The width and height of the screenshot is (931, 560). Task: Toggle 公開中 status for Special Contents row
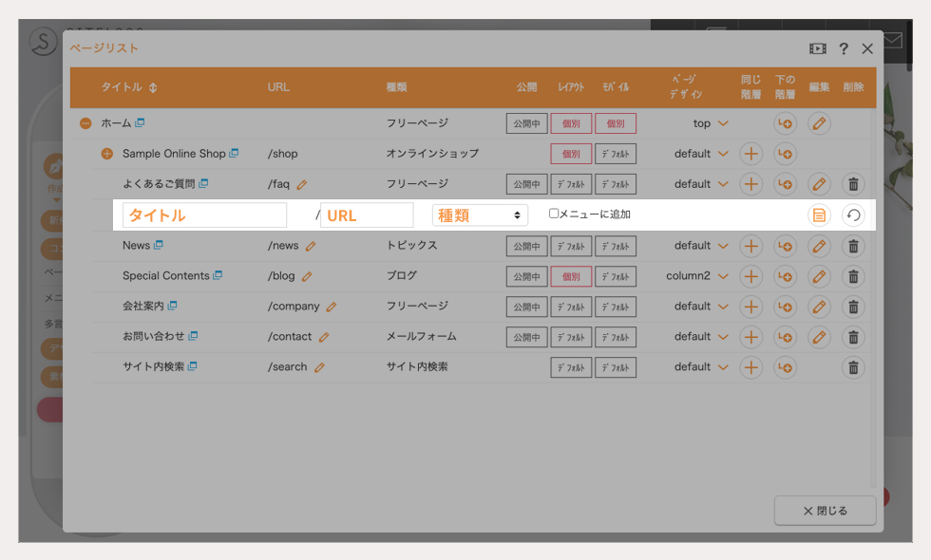click(x=526, y=276)
